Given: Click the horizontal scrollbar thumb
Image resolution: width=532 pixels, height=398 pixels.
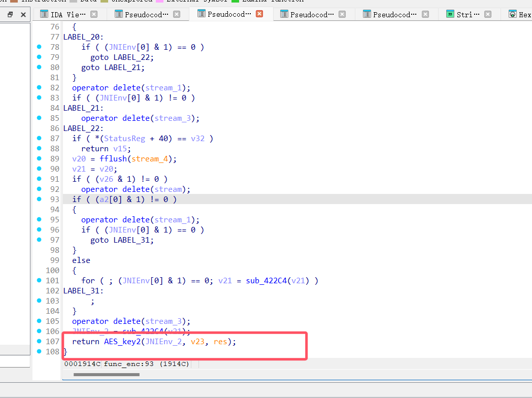Looking at the screenshot, I should pyautogui.click(x=107, y=375).
